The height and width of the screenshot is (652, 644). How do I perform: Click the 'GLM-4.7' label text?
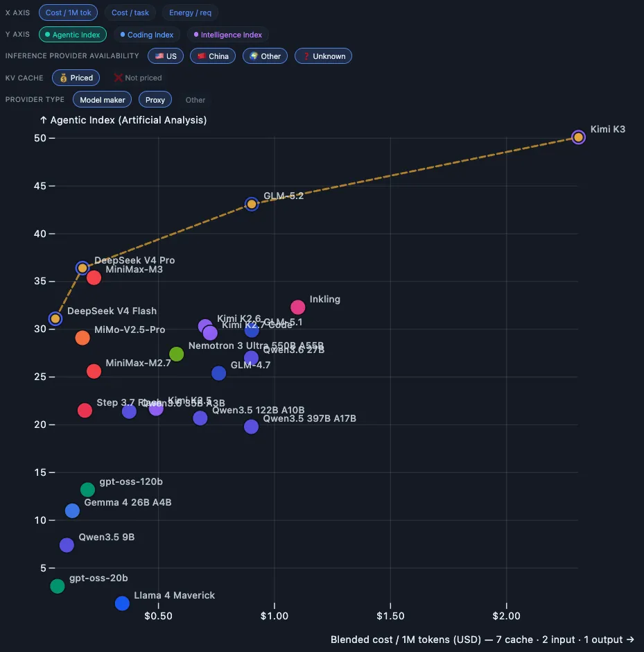pyautogui.click(x=250, y=365)
